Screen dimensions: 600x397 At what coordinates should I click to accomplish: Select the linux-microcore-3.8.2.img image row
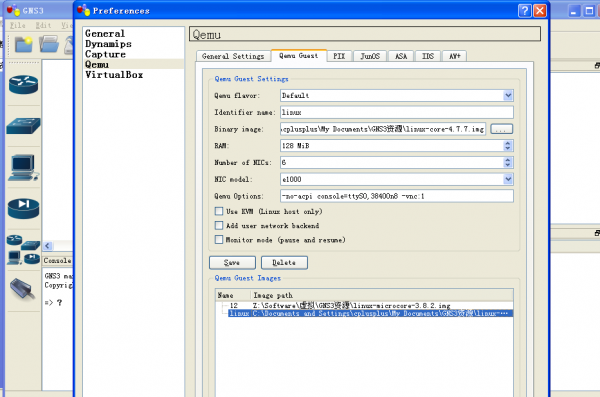click(364, 306)
